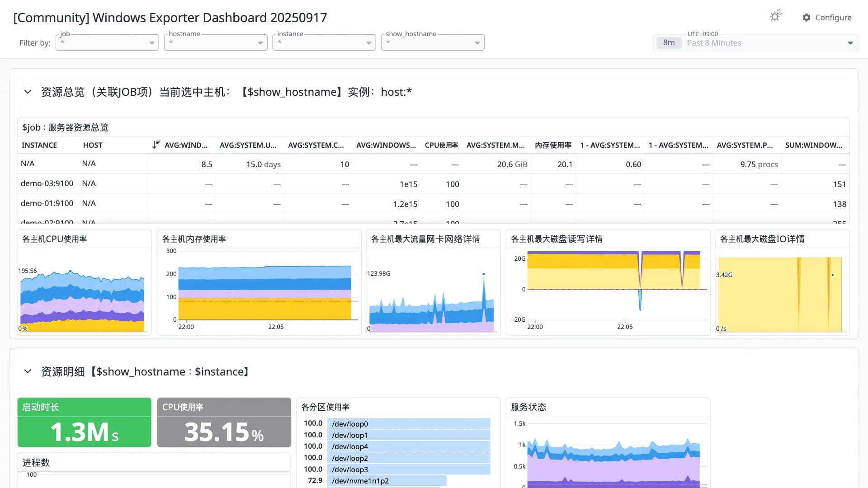Toggle the dark/light theme icon
Image resolution: width=868 pixels, height=488 pixels.
tap(776, 16)
